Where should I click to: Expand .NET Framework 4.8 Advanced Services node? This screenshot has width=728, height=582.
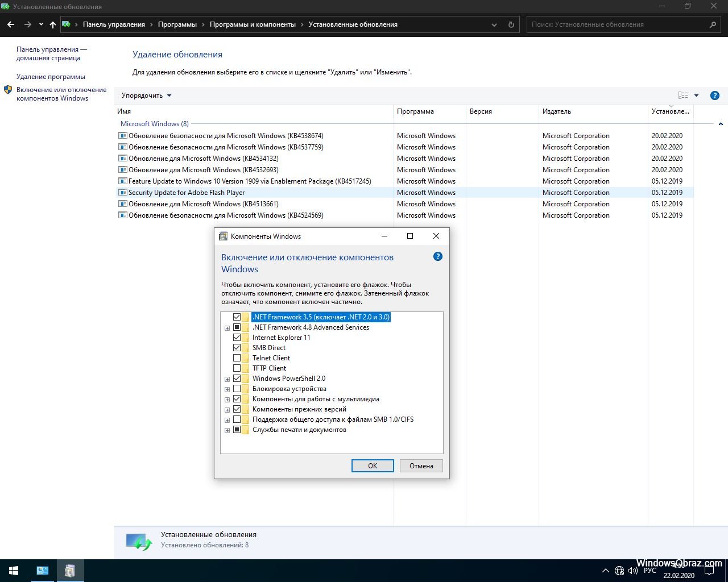[x=227, y=328]
